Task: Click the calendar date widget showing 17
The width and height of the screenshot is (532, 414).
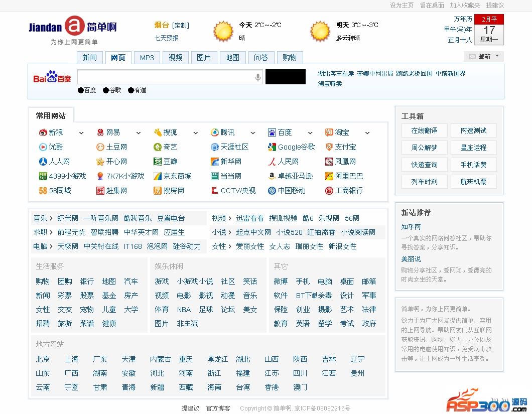Action: coord(489,30)
